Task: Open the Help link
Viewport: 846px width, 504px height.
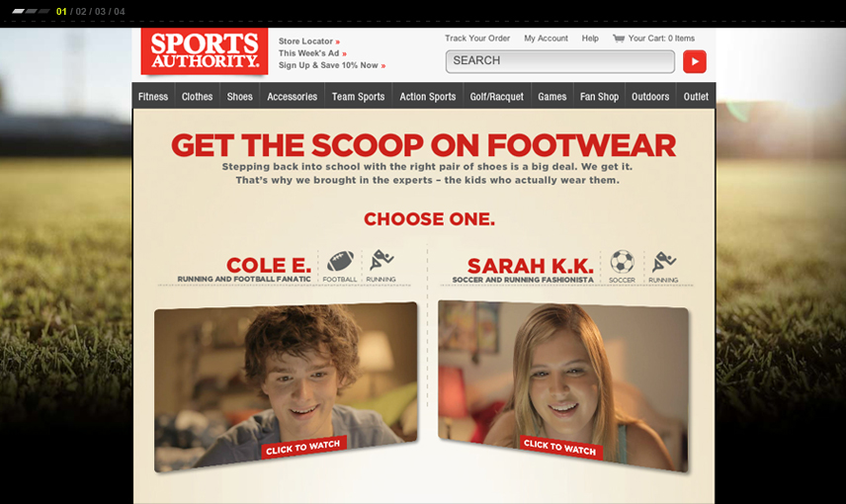Action: (590, 39)
